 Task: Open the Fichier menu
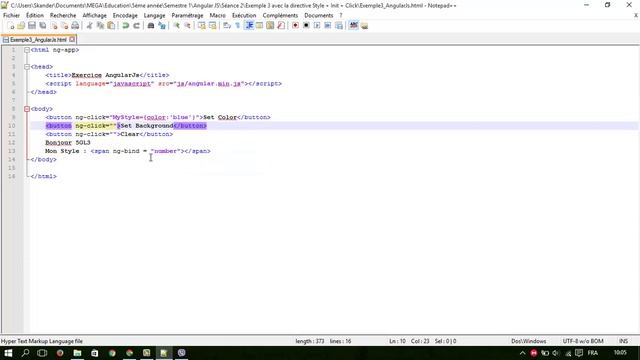point(11,15)
